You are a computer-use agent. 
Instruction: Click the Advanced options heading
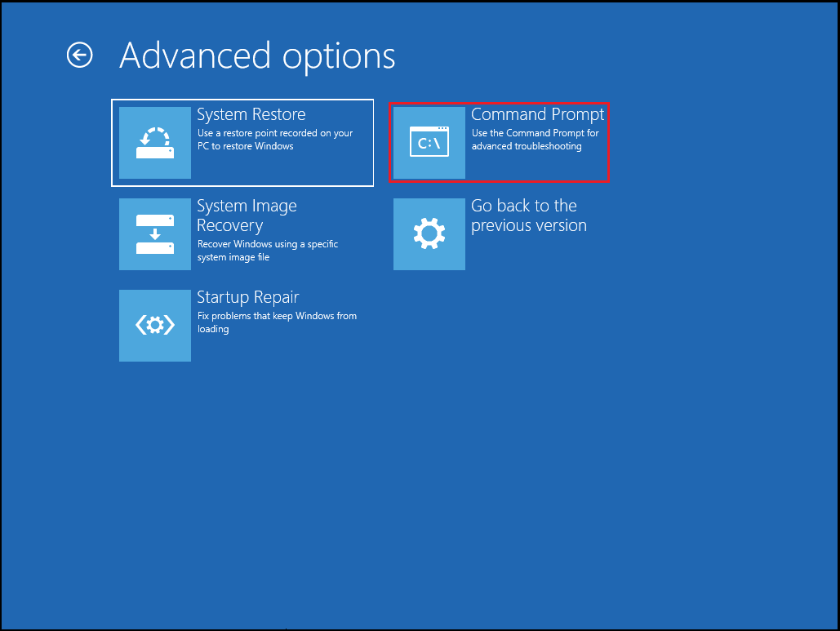pyautogui.click(x=258, y=56)
